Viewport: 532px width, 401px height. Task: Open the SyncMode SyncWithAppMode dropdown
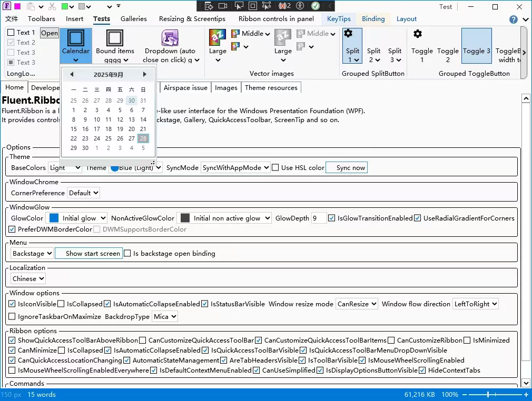coord(235,167)
